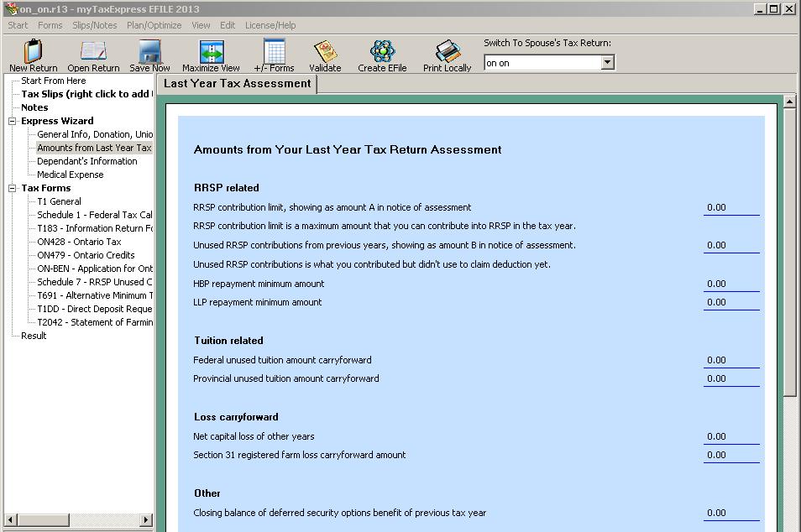Open the Edit menu
The image size is (801, 532).
click(x=228, y=25)
